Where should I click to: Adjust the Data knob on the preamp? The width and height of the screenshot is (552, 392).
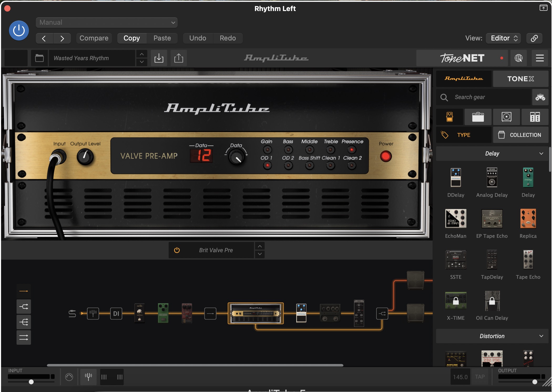[x=236, y=157]
